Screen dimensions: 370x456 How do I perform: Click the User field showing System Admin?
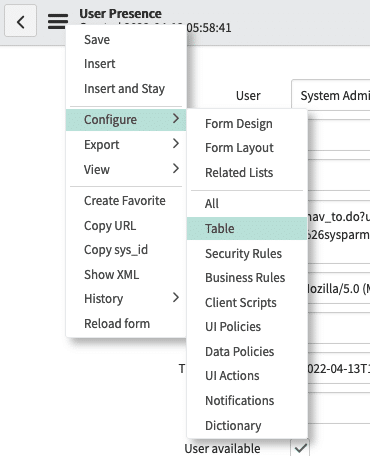click(x=331, y=95)
